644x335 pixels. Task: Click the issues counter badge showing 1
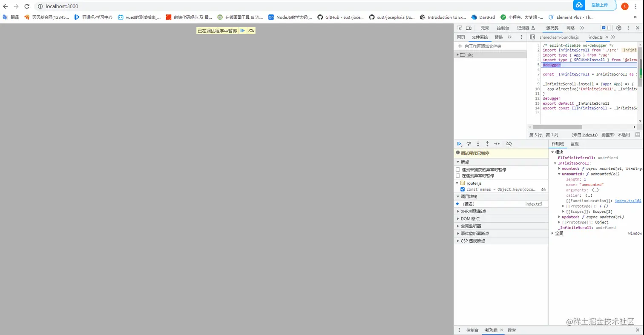(x=605, y=28)
